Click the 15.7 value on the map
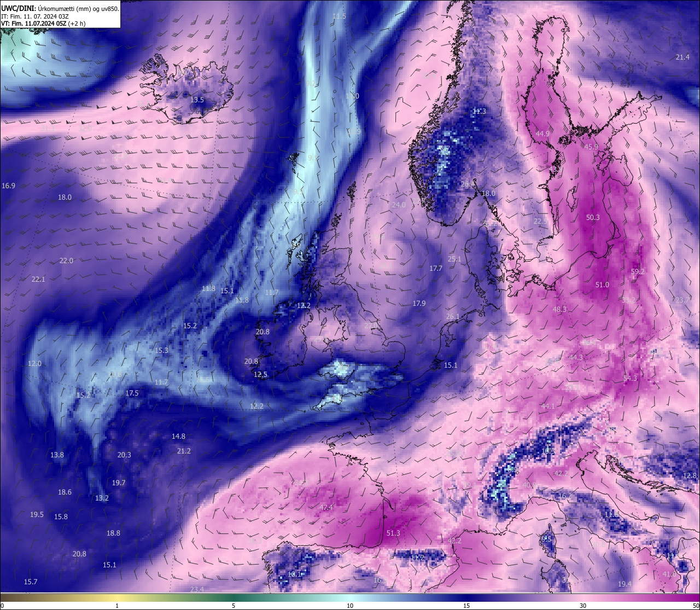700x610 pixels. coord(31,582)
